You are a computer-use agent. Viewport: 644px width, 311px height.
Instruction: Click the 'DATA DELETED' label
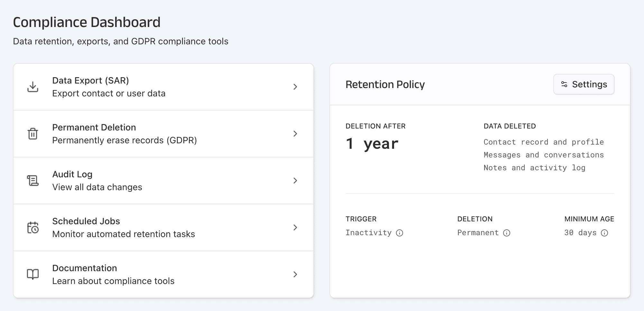tap(510, 126)
